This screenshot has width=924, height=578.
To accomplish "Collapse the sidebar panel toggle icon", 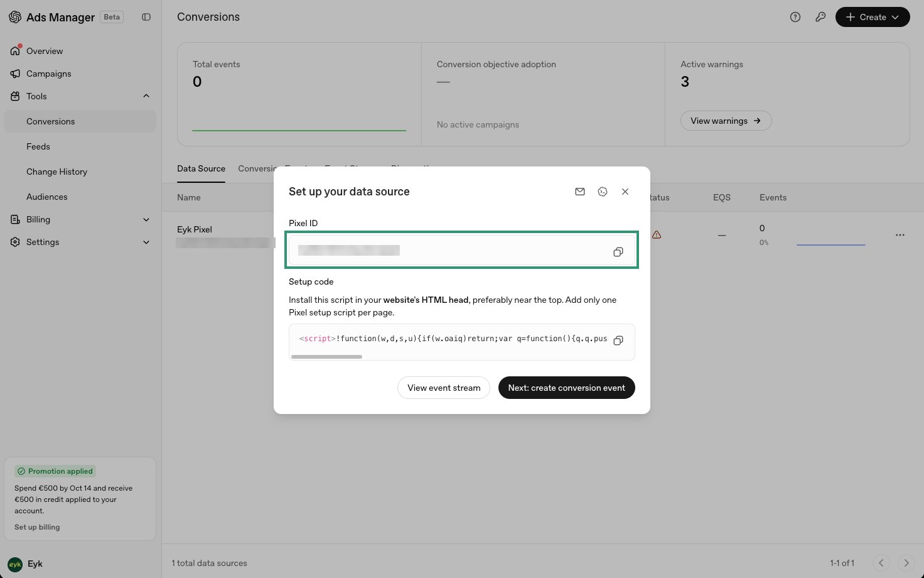I will [146, 17].
